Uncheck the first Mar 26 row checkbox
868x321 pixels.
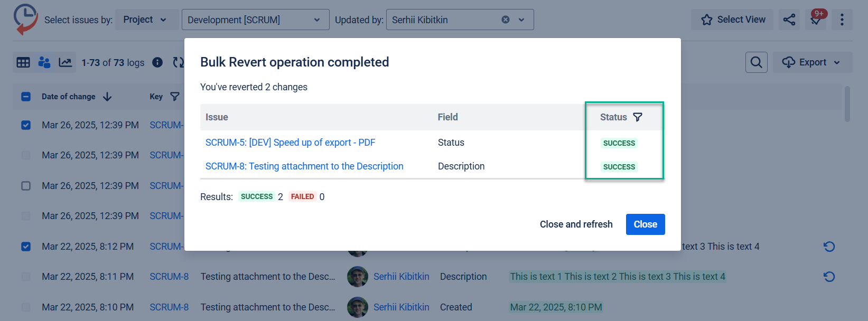click(x=26, y=125)
